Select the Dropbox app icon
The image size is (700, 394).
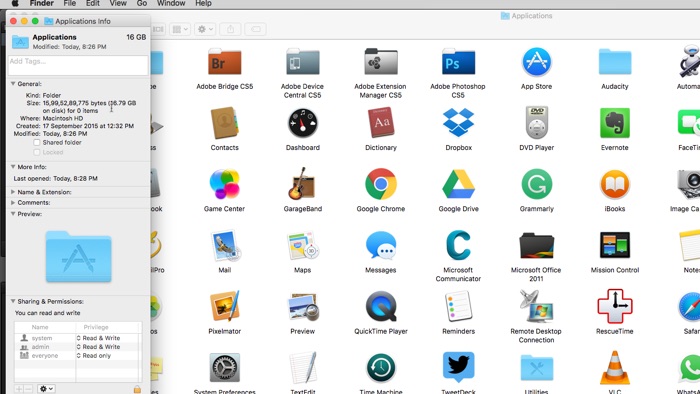[458, 122]
